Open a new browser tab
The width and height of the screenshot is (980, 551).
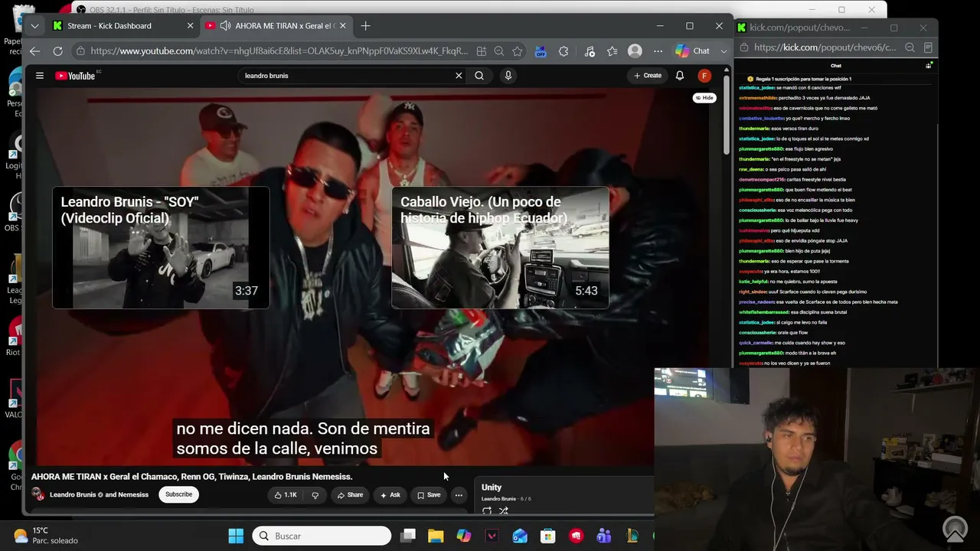365,26
